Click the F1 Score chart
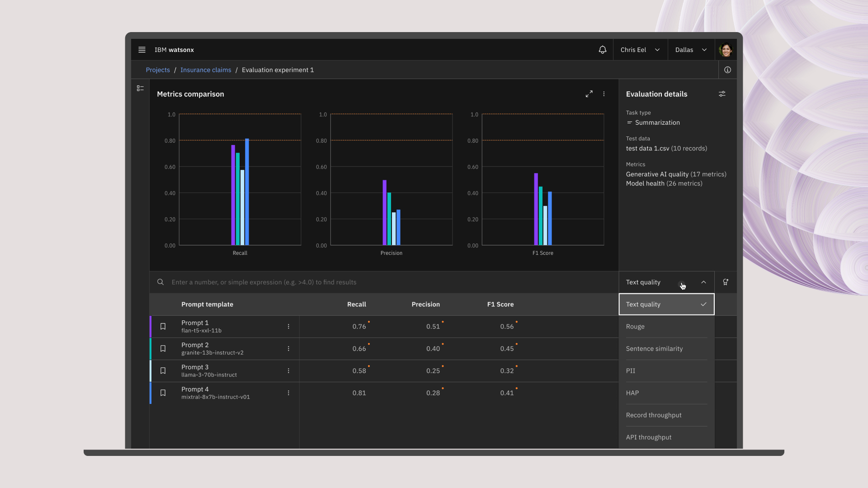This screenshot has height=488, width=868. tap(543, 179)
